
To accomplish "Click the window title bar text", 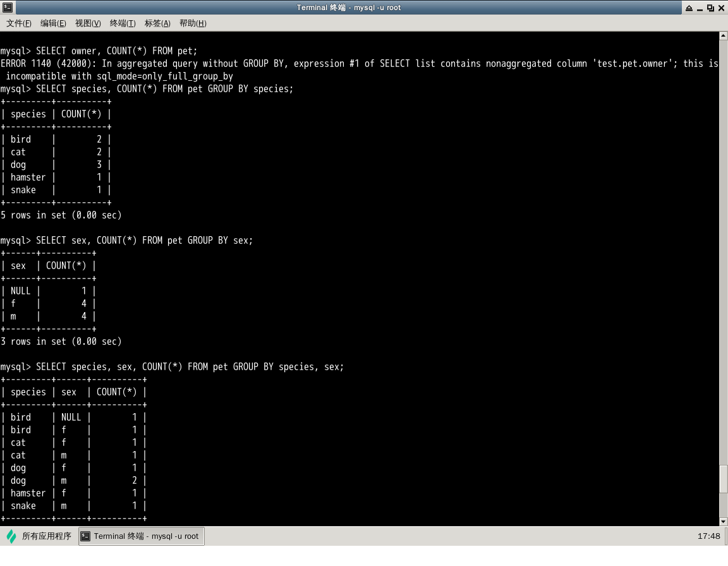I will (349, 8).
